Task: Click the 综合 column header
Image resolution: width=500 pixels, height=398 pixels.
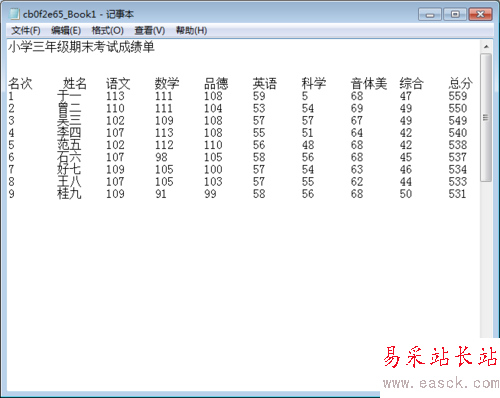Action: point(411,84)
